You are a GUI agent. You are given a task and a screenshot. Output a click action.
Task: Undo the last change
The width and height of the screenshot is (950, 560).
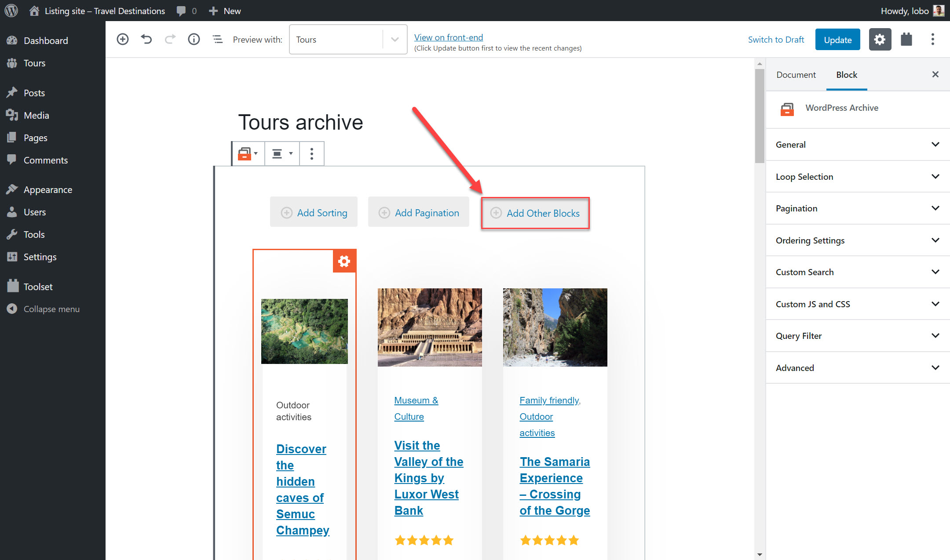146,39
